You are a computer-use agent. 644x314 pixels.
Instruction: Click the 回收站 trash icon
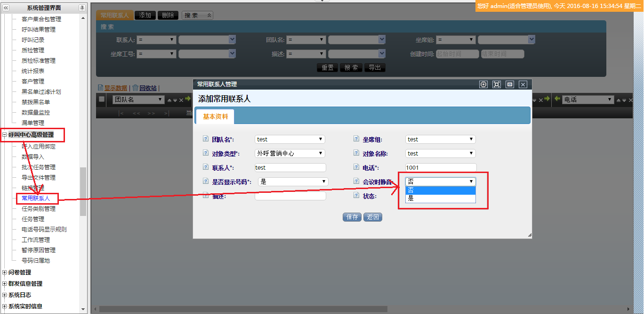(x=136, y=88)
